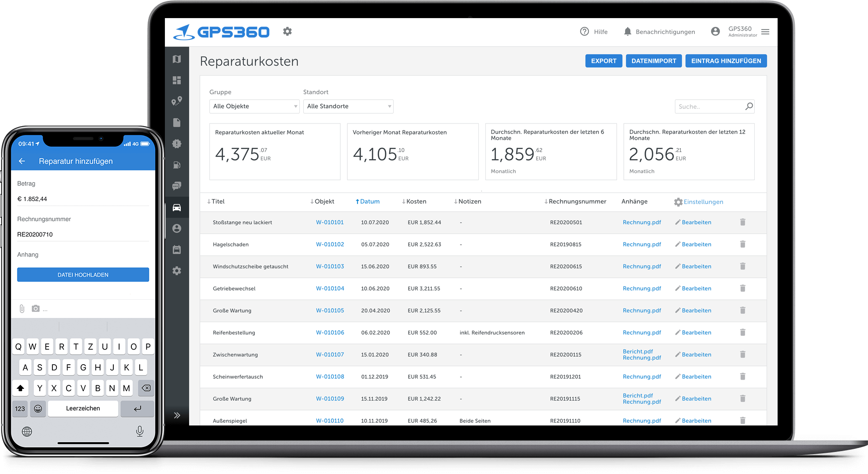Image resolution: width=868 pixels, height=474 pixels.
Task: Open the Gruppe Alle Objekte dropdown
Action: [254, 106]
